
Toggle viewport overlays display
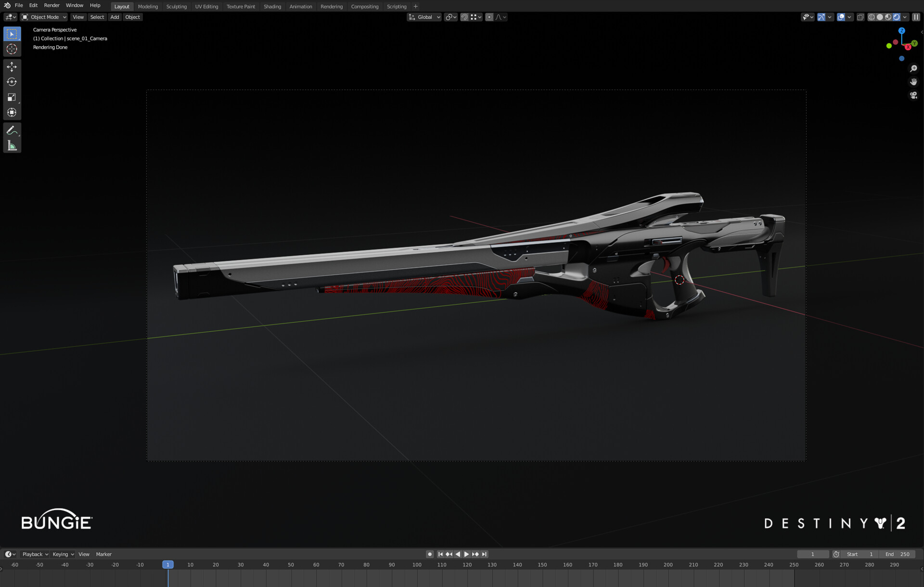coord(841,17)
